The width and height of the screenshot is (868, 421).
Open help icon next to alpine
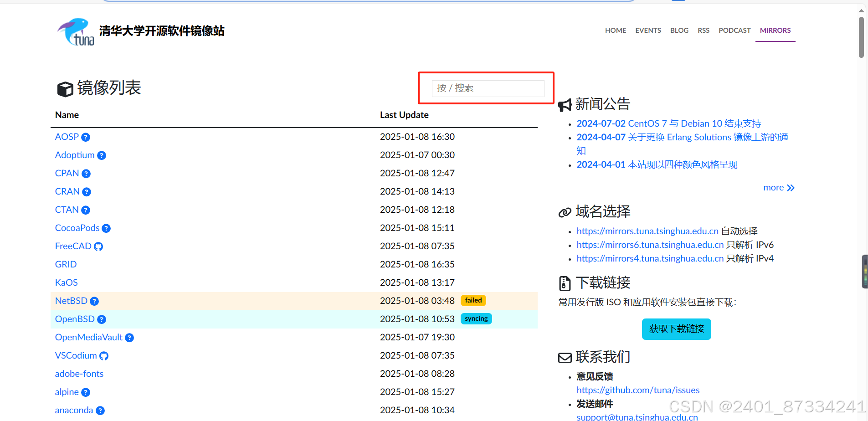[x=86, y=392]
